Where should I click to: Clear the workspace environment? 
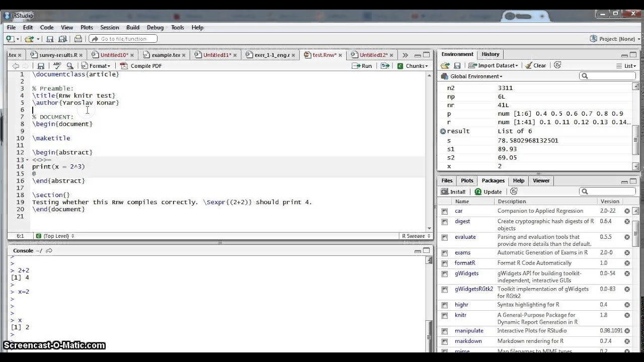(x=535, y=65)
